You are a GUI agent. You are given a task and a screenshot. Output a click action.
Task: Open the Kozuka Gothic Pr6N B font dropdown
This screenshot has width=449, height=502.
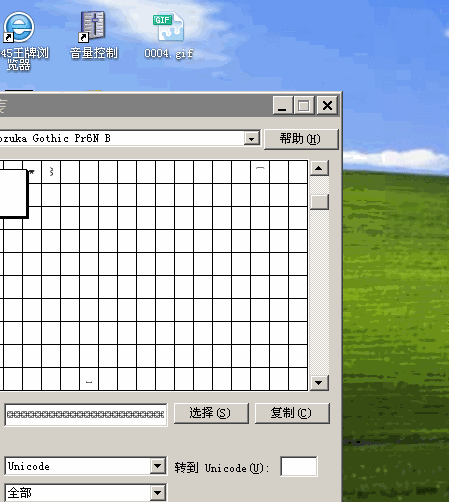click(x=252, y=138)
